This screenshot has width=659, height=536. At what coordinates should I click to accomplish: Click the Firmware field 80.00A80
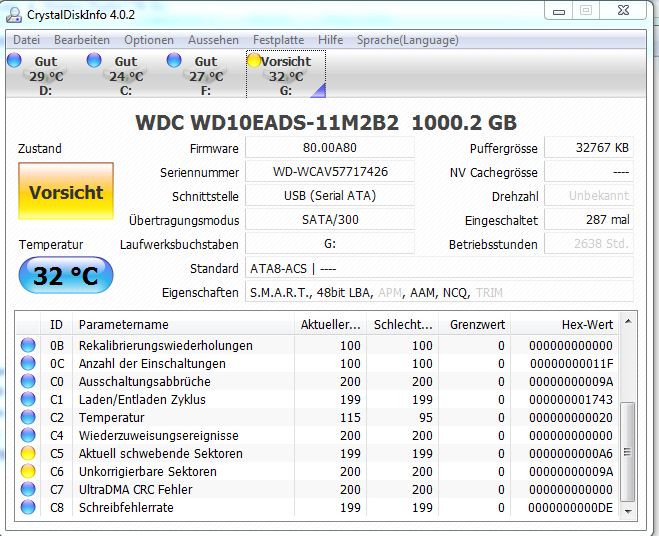click(x=330, y=148)
